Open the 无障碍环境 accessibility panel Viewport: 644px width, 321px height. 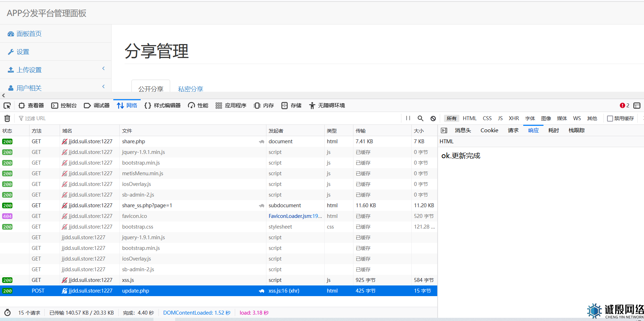click(x=327, y=106)
